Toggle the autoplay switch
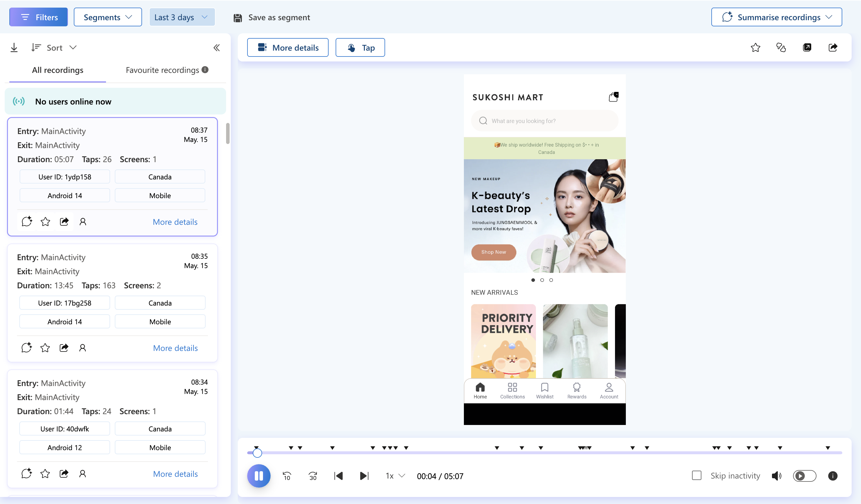This screenshot has width=861, height=504. point(804,476)
